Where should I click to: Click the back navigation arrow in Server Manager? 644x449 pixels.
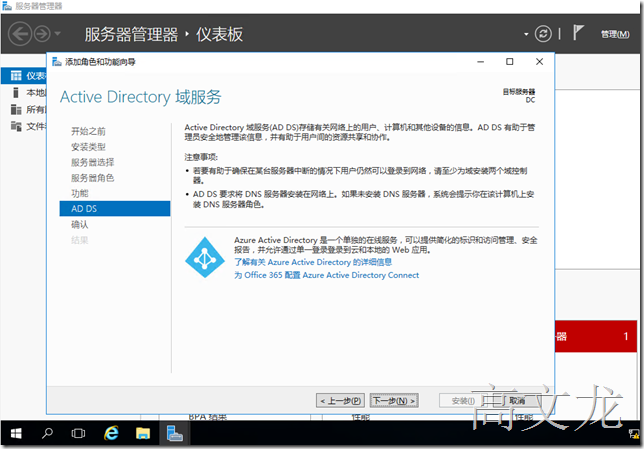point(20,34)
